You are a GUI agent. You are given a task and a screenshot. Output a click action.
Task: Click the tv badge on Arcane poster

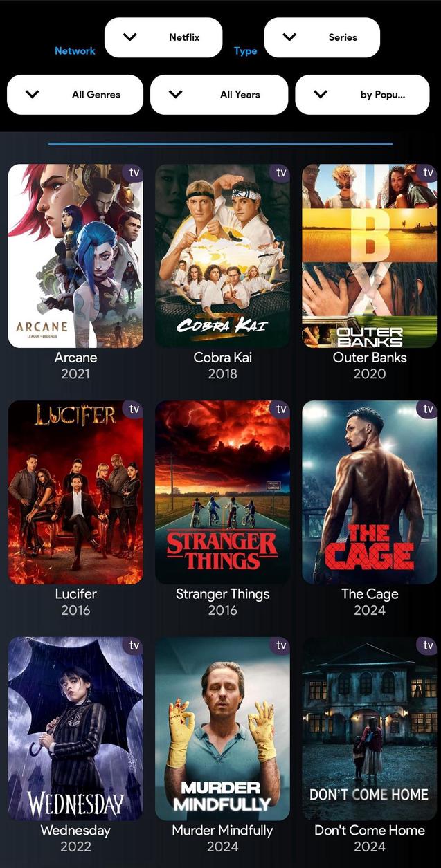point(134,173)
